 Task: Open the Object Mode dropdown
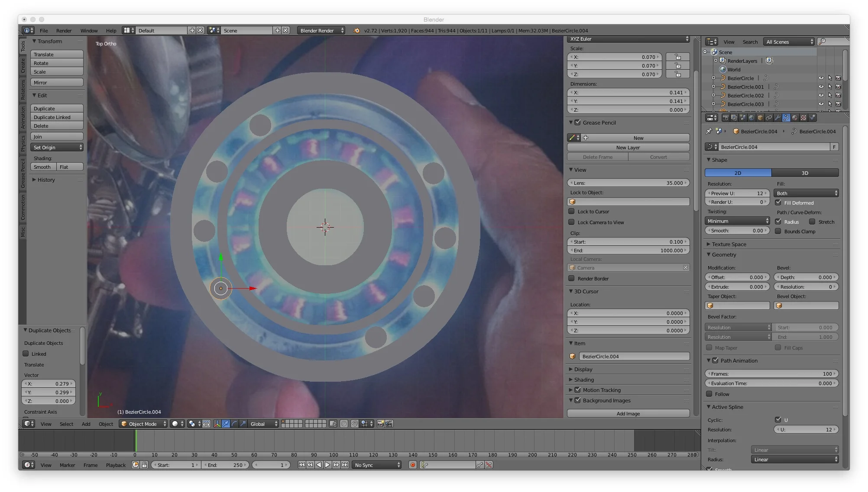(143, 424)
